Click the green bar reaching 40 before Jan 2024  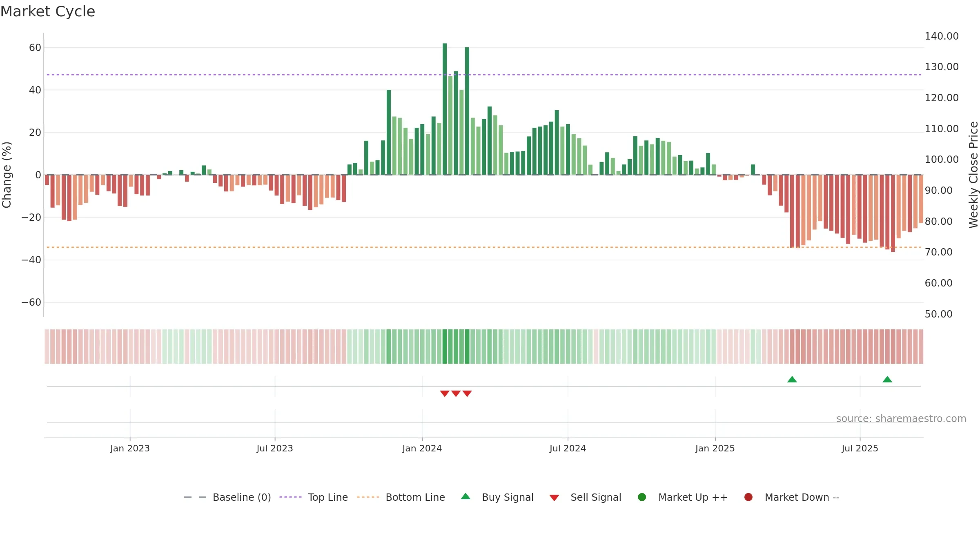[389, 132]
